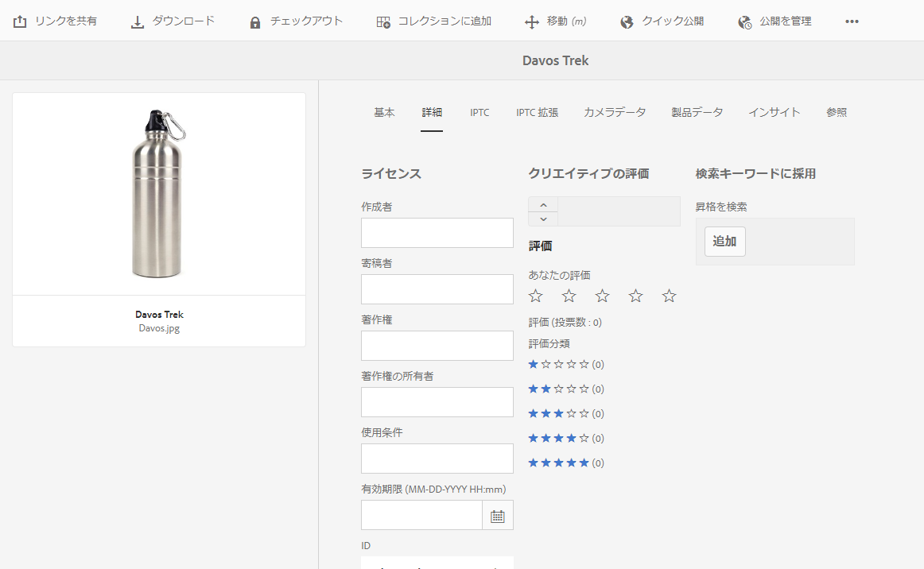Click リンクを共有 label in toolbar
The image size is (924, 569).
click(66, 21)
